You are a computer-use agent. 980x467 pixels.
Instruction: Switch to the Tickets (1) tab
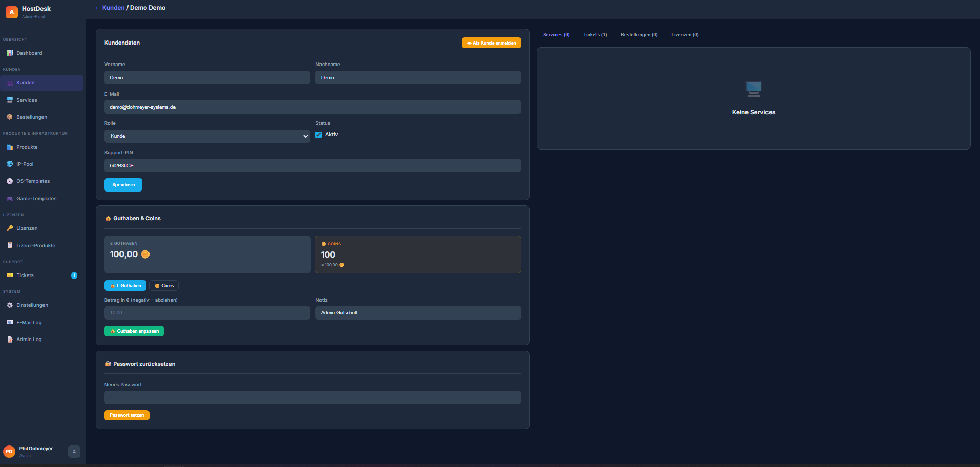[595, 35]
